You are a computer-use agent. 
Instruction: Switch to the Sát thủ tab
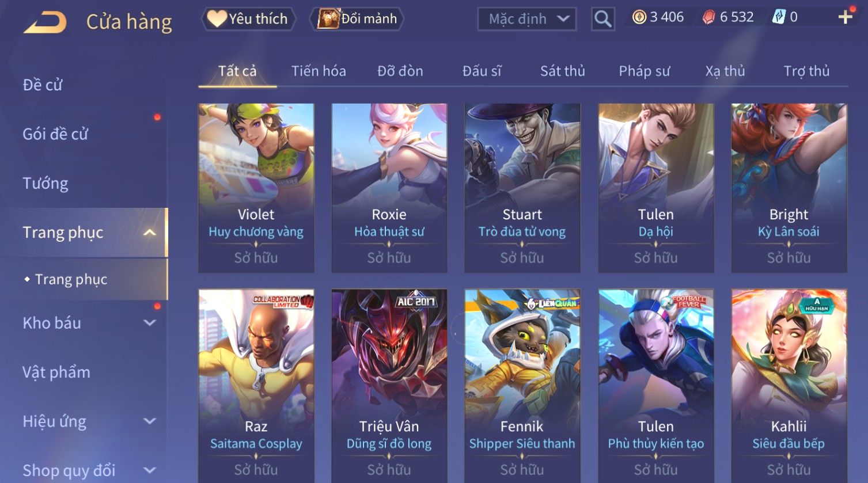point(562,71)
